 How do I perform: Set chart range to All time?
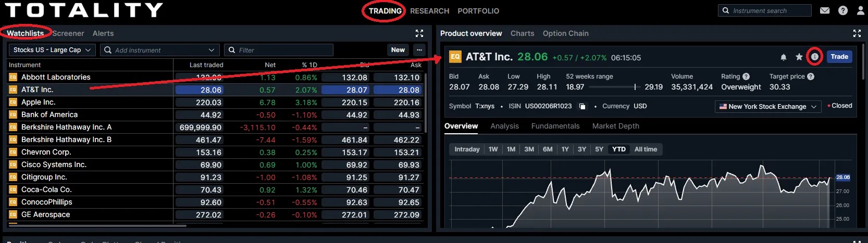coord(646,149)
